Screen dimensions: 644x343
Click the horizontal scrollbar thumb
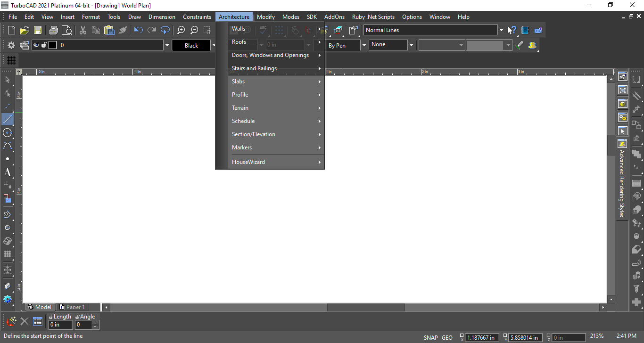point(366,307)
